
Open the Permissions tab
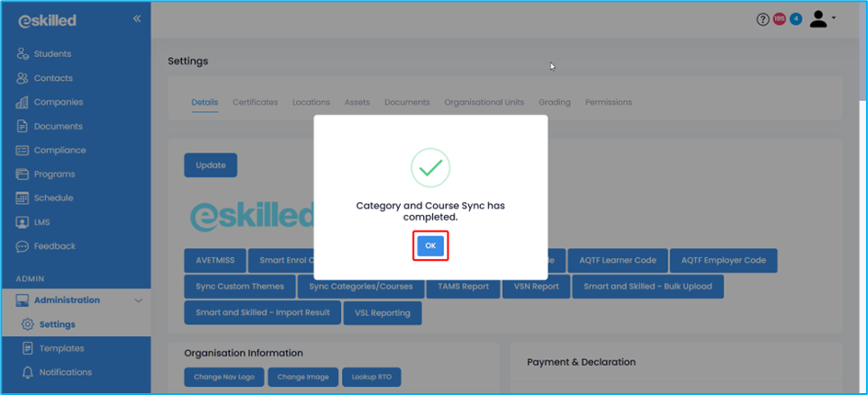coord(608,102)
